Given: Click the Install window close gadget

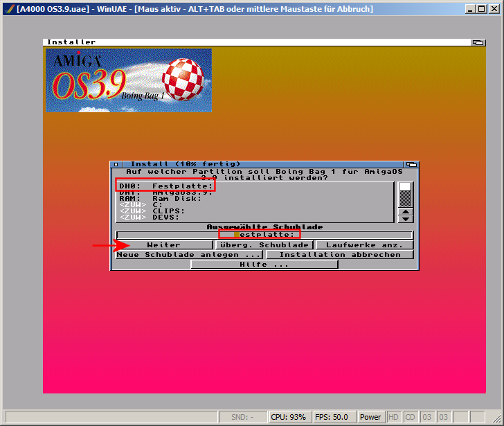Looking at the screenshot, I should click(116, 164).
